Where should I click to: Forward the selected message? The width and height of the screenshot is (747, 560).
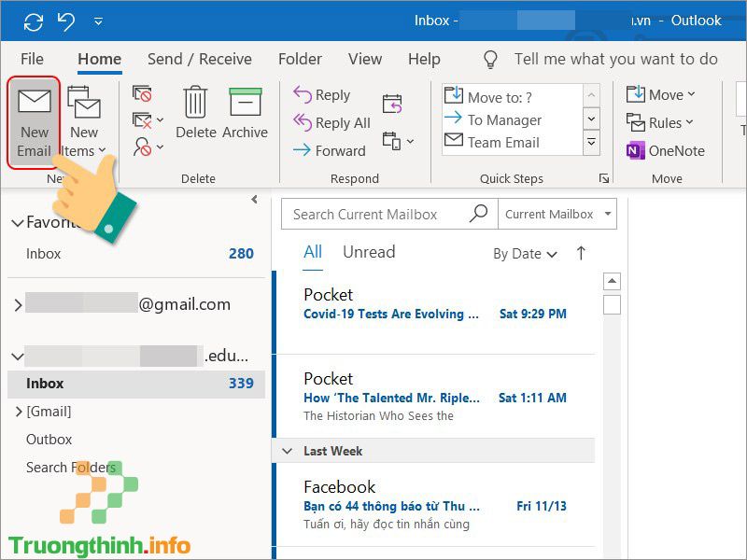[x=330, y=150]
